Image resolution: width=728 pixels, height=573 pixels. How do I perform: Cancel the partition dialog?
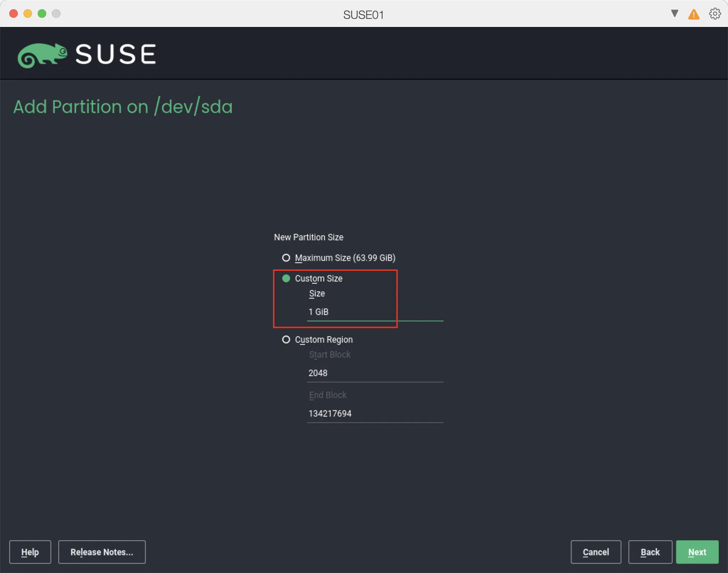click(x=595, y=552)
